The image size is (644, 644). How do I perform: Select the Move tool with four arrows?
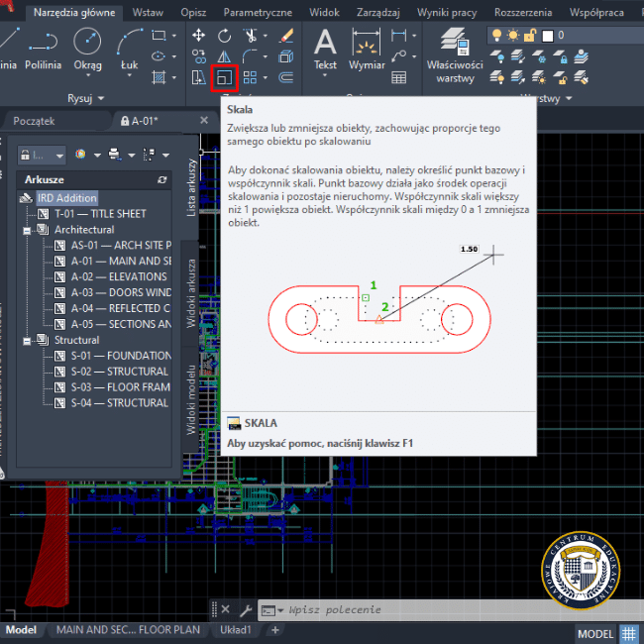click(x=199, y=36)
